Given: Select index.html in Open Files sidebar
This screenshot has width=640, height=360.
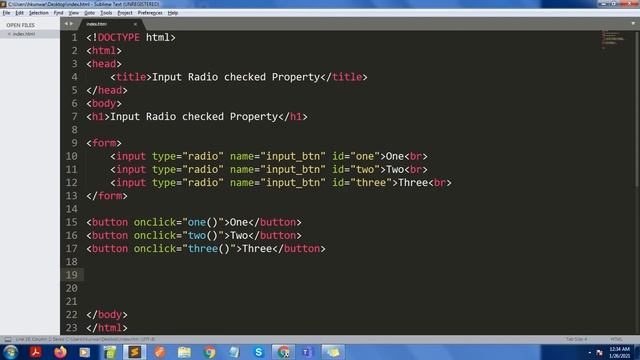Looking at the screenshot, I should 24,34.
